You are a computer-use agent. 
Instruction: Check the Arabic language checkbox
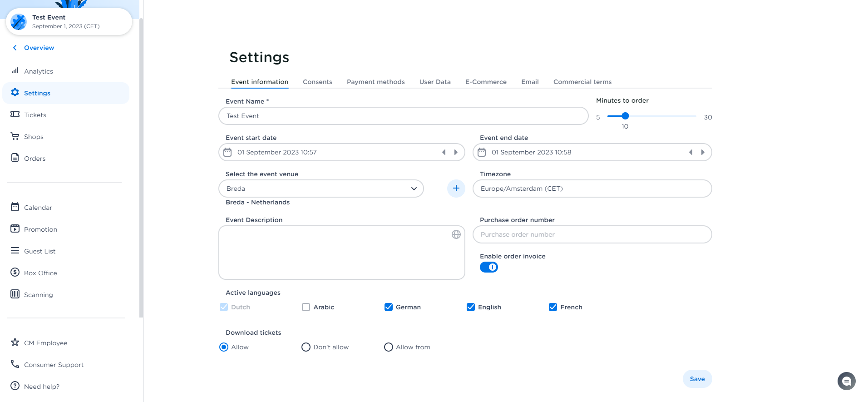tap(306, 307)
